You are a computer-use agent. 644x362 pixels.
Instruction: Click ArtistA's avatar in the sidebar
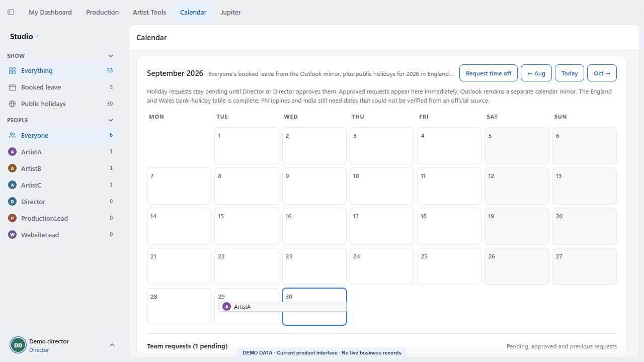coord(13,152)
